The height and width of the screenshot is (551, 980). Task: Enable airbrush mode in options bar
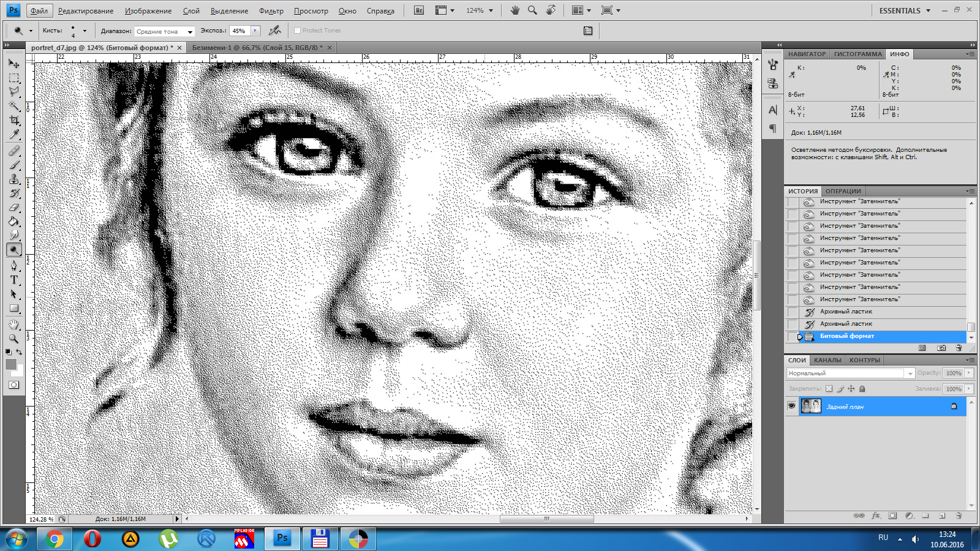click(275, 30)
